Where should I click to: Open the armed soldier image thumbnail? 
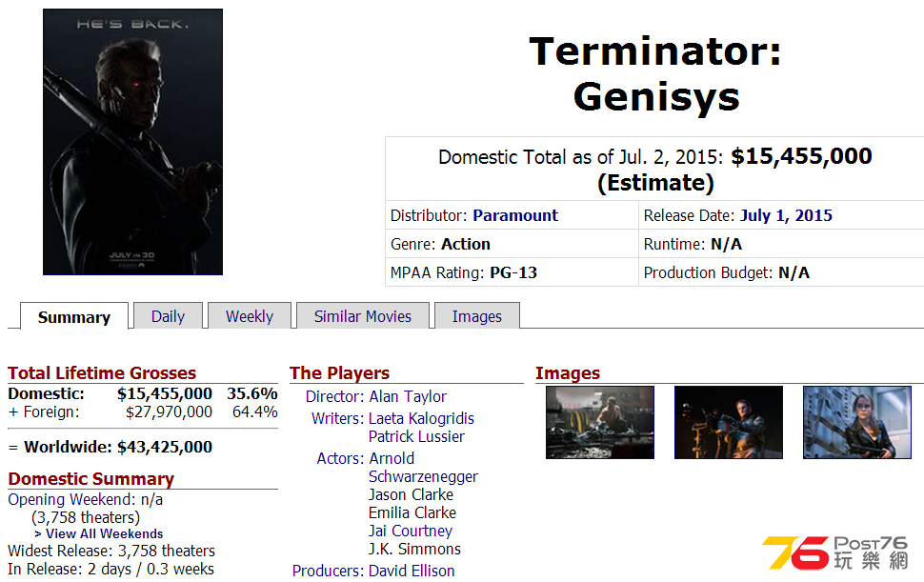click(729, 422)
